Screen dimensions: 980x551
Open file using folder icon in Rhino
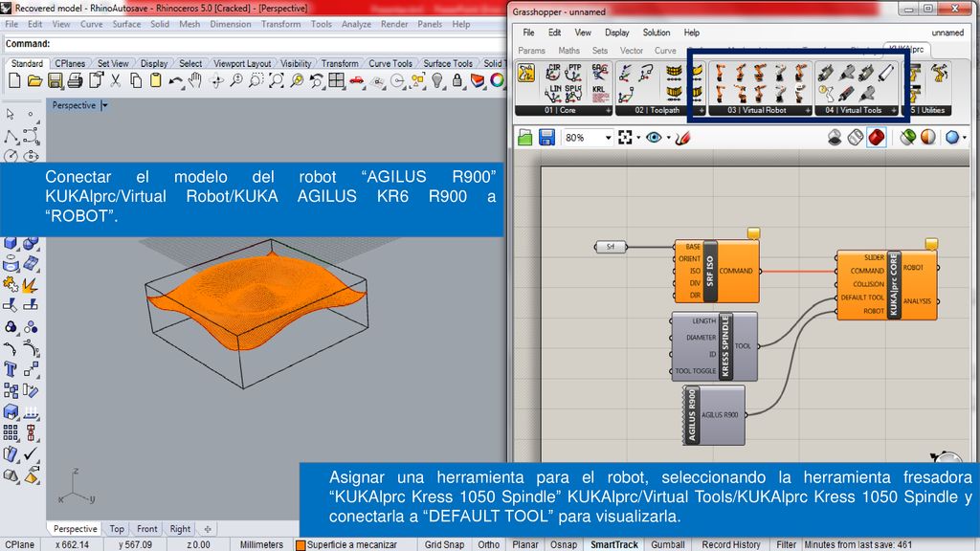point(35,80)
